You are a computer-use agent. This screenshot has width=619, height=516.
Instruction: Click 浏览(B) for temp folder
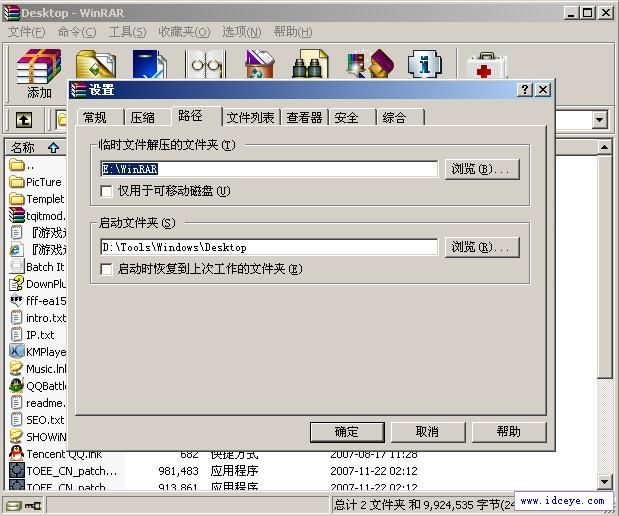point(482,169)
